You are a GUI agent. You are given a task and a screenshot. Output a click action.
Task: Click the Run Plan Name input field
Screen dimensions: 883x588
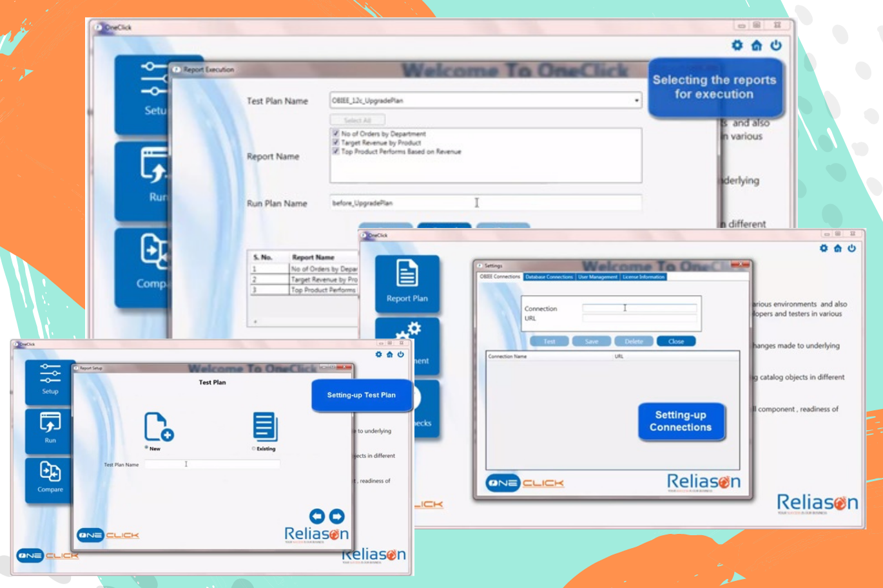(485, 203)
